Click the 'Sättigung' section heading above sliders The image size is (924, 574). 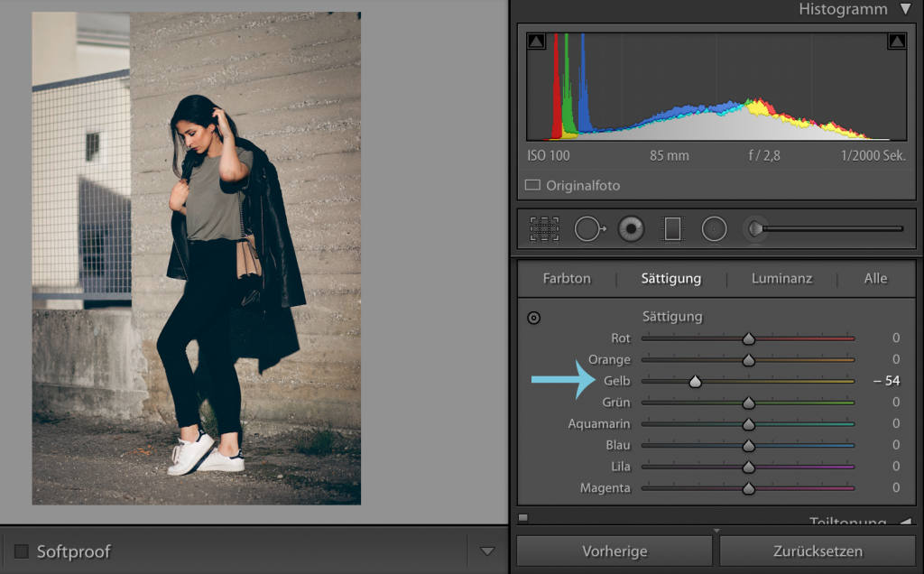(671, 317)
